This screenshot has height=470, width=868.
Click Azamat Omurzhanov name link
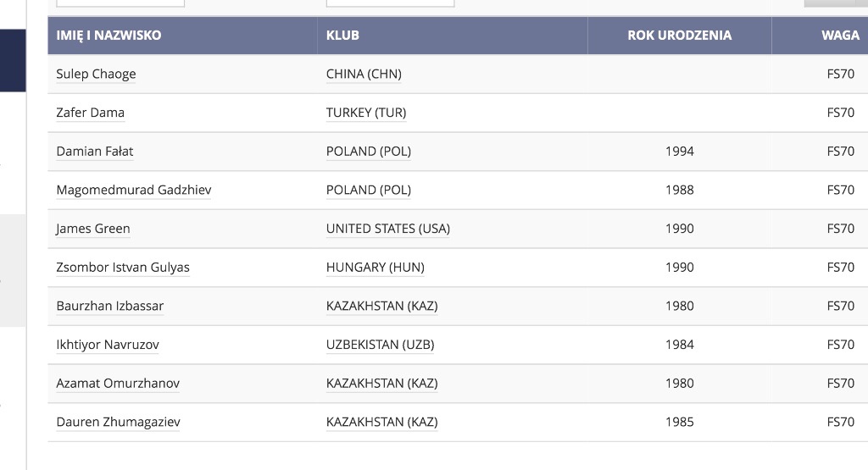click(118, 384)
